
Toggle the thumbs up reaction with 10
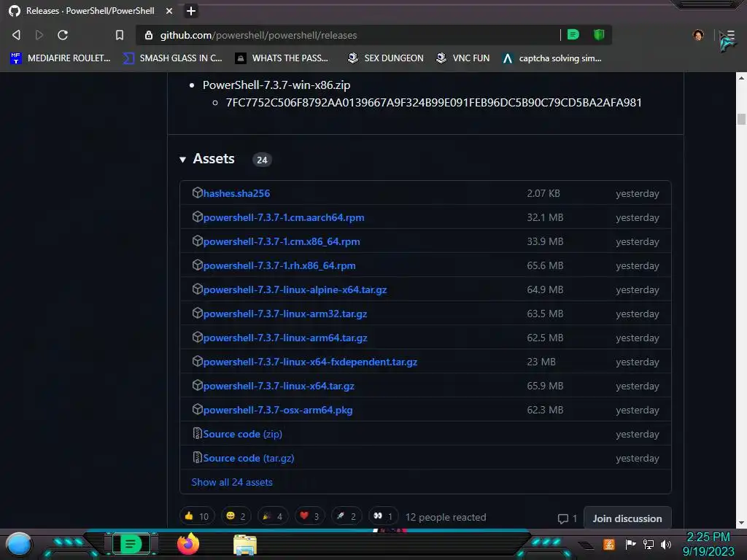[197, 516]
